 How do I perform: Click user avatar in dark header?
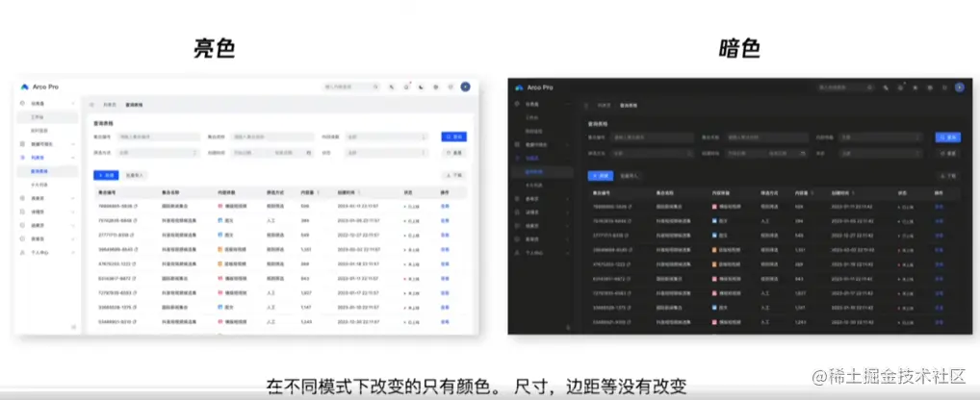[x=960, y=87]
